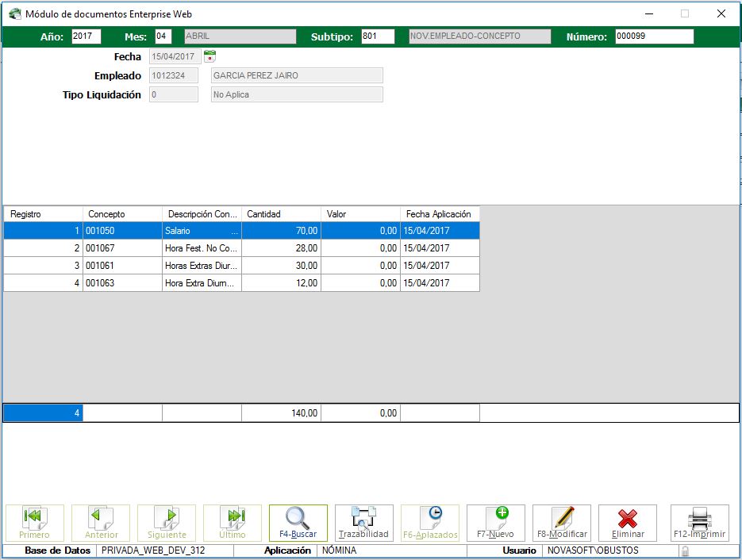Focus the Número field 000099

(654, 36)
